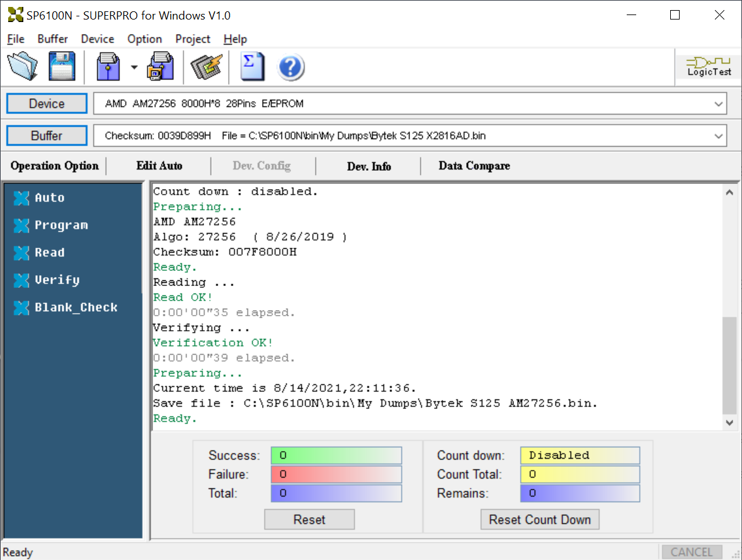Run the Program operation
742x560 pixels.
pyautogui.click(x=61, y=225)
